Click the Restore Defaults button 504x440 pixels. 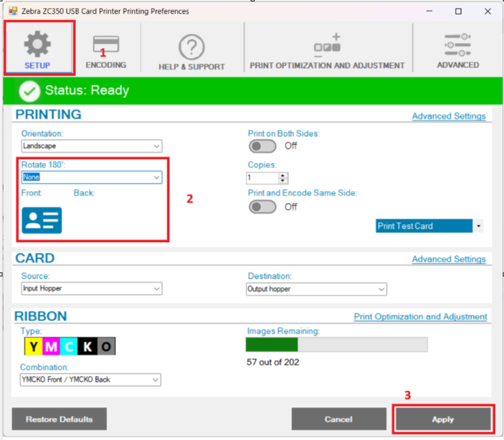59,419
